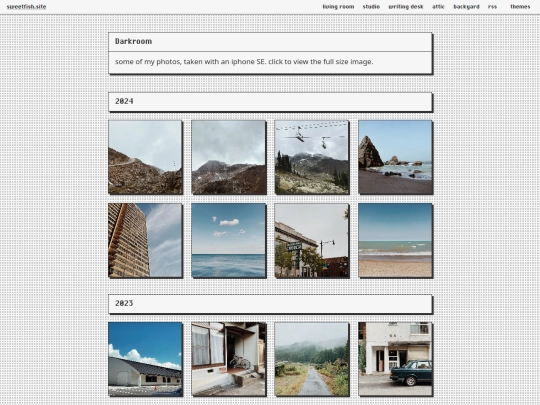Open the sandy shoreline waves photo
Image resolution: width=540 pixels, height=405 pixels.
395,240
